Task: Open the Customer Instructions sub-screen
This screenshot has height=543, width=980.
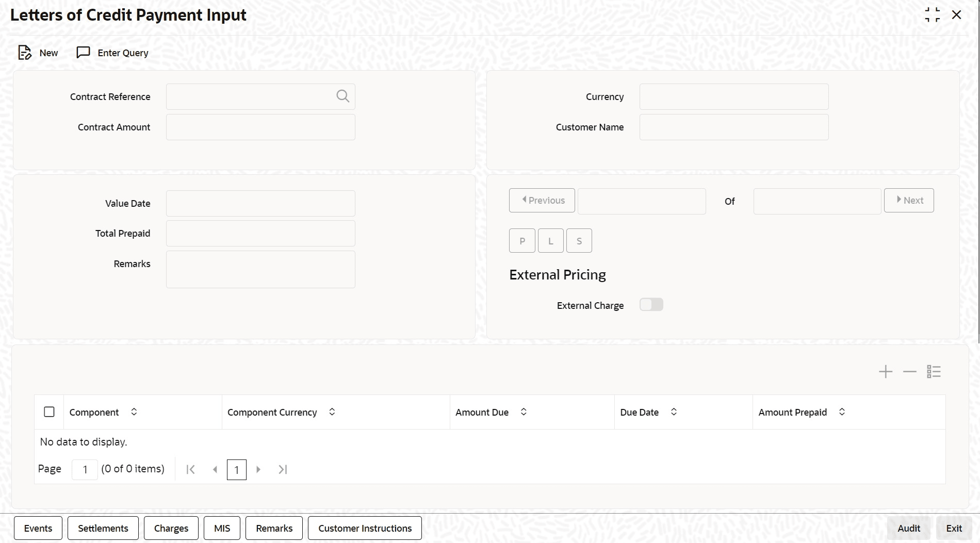Action: coord(365,528)
